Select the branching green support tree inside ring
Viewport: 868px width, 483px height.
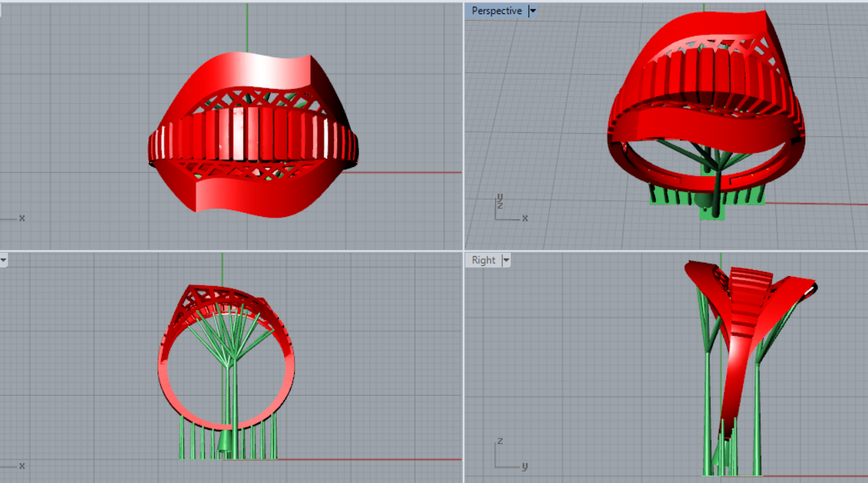229,339
